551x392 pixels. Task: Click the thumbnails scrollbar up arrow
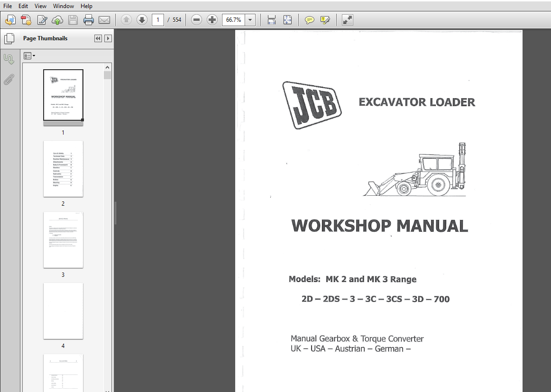(108, 67)
